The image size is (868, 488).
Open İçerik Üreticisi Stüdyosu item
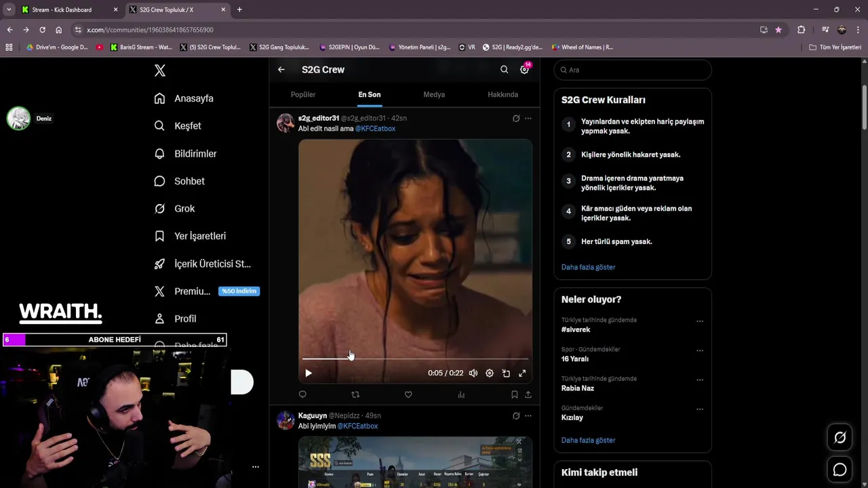202,264
